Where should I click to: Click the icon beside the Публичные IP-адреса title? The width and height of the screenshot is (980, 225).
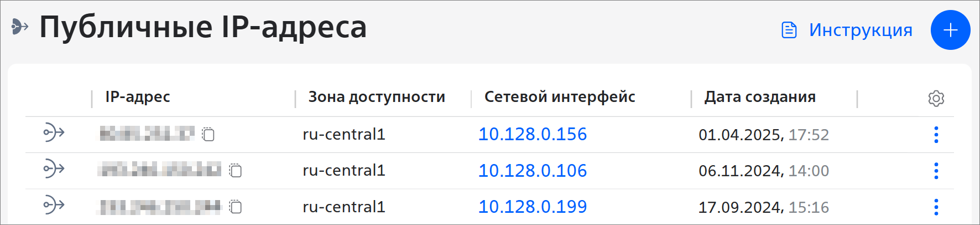pyautogui.click(x=20, y=26)
